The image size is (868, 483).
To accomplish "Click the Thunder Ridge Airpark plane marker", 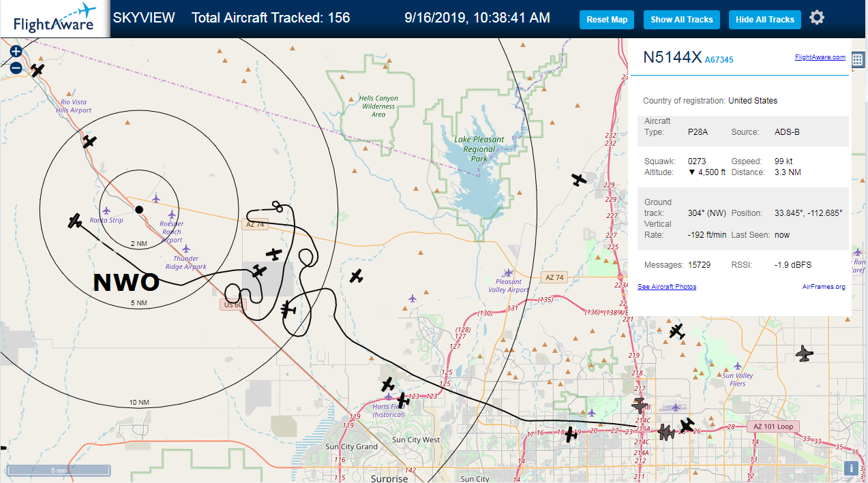I will (185, 249).
